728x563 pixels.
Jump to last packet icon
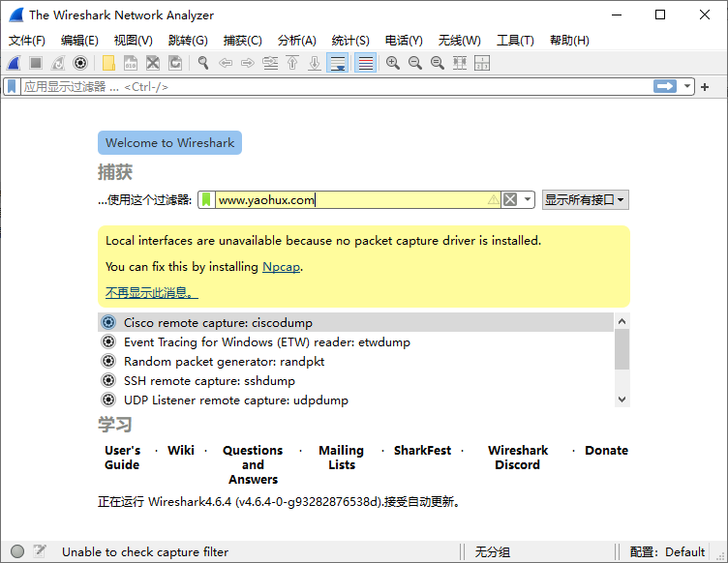(315, 63)
